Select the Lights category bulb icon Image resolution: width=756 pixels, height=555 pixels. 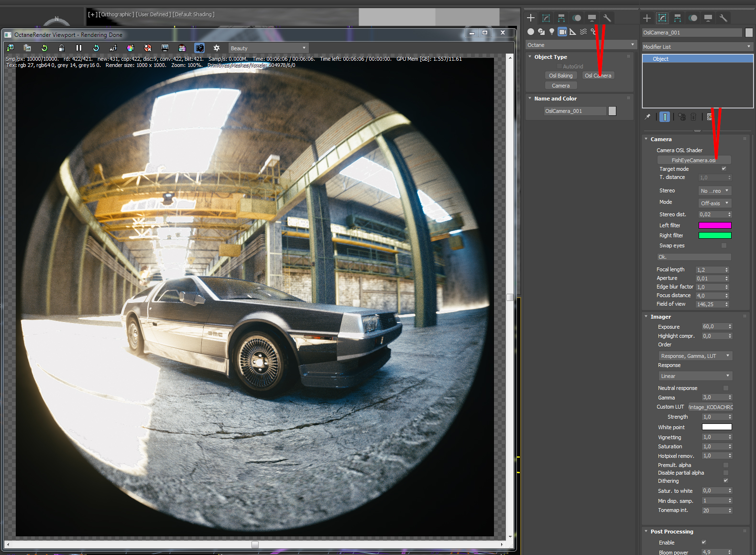552,32
